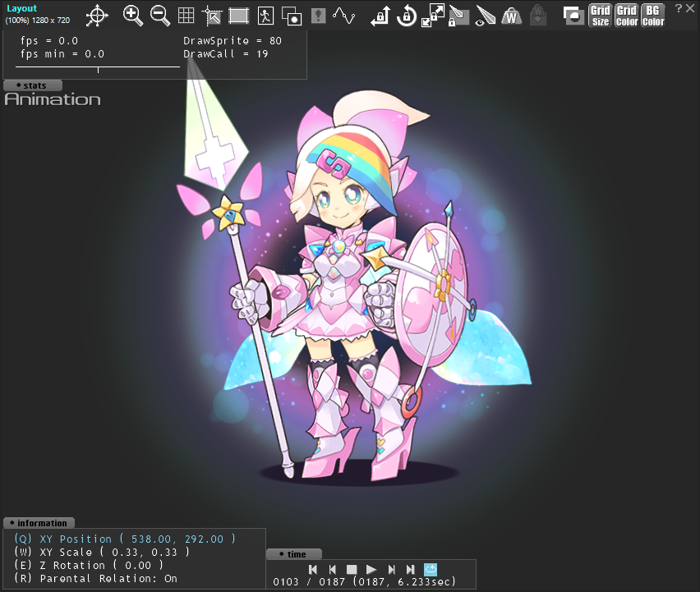Open help with the question mark

pyautogui.click(x=678, y=8)
